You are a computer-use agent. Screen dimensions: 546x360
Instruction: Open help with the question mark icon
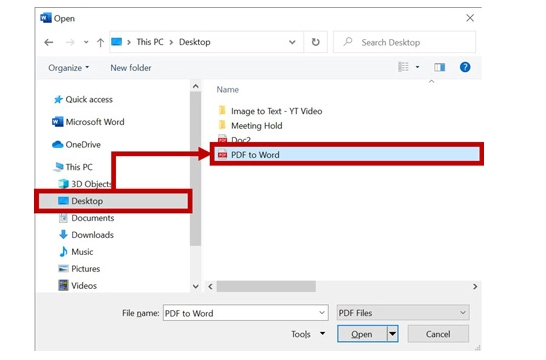click(x=465, y=67)
